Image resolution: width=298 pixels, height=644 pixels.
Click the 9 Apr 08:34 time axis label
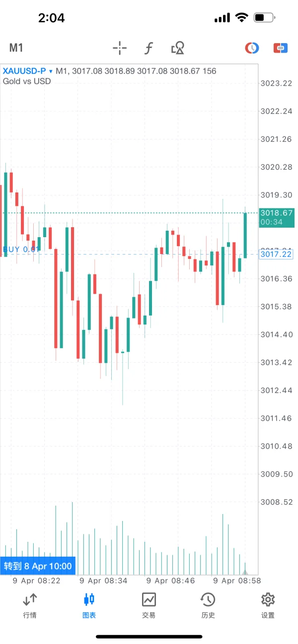(104, 580)
